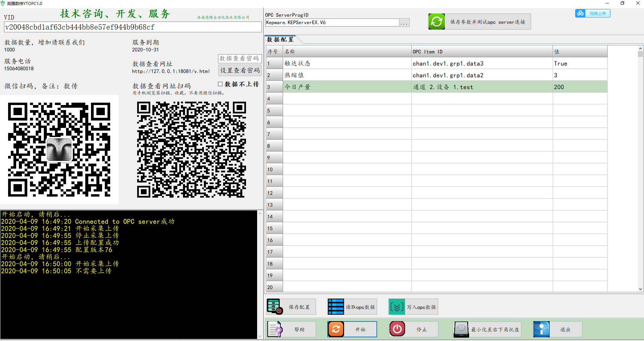The width and height of the screenshot is (644, 341).
Task: Click the 最小化至右下角托盘 tray icon
Action: [461, 329]
